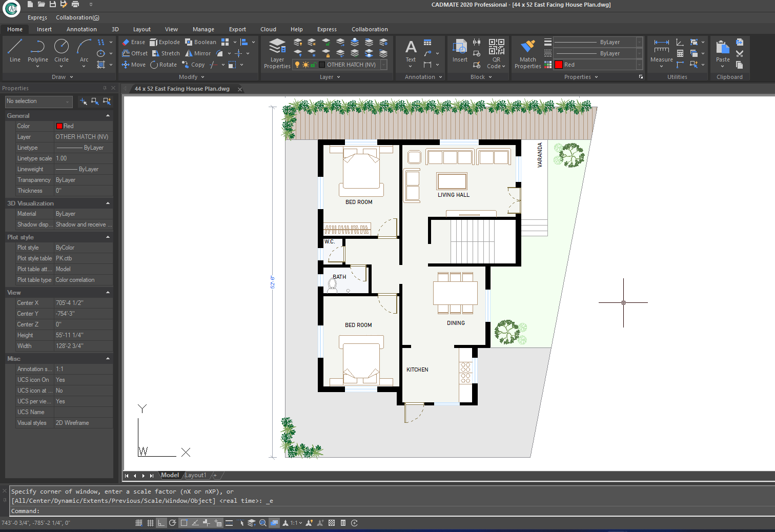Switch to the 3D ribbon tab
This screenshot has width=775, height=532.
pyautogui.click(x=115, y=29)
